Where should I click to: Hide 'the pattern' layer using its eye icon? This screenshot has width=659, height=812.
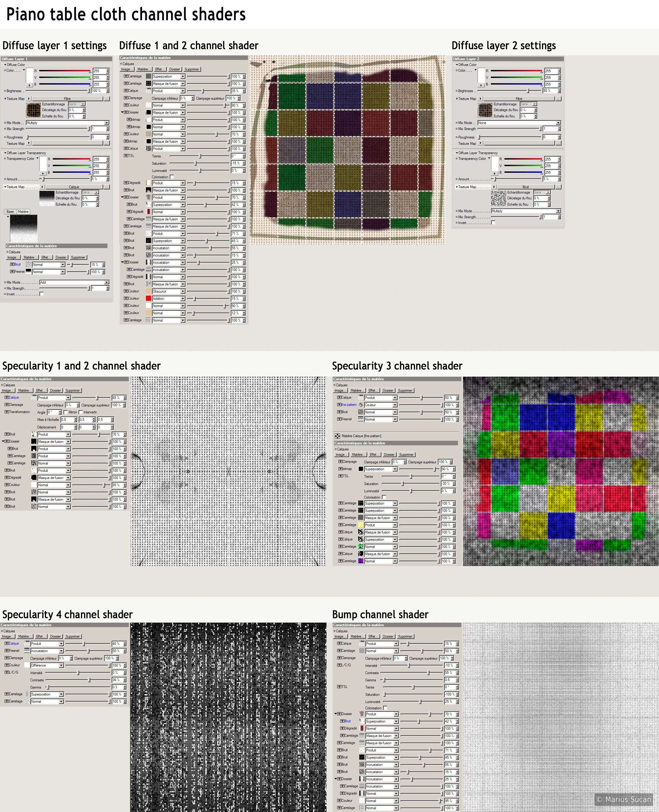(339, 405)
